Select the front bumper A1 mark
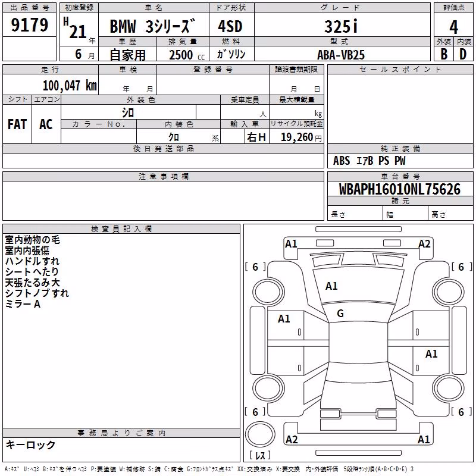This screenshot has width=476, height=476. pos(291,244)
